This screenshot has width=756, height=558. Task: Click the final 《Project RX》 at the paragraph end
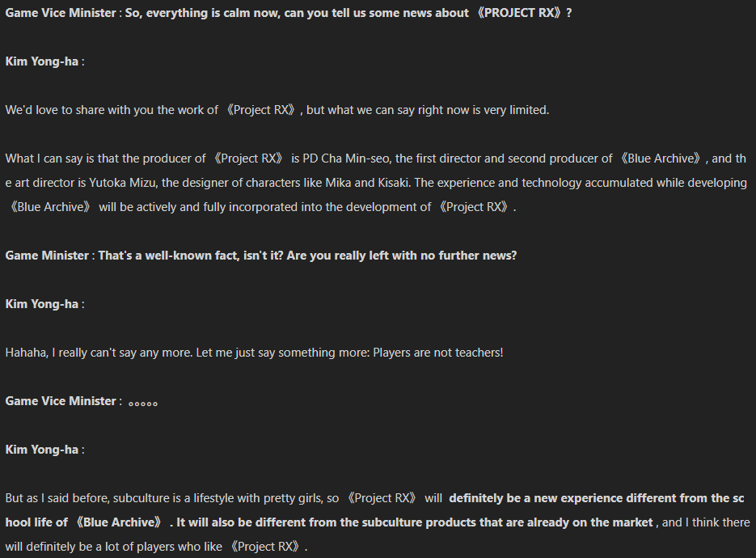pos(266,547)
